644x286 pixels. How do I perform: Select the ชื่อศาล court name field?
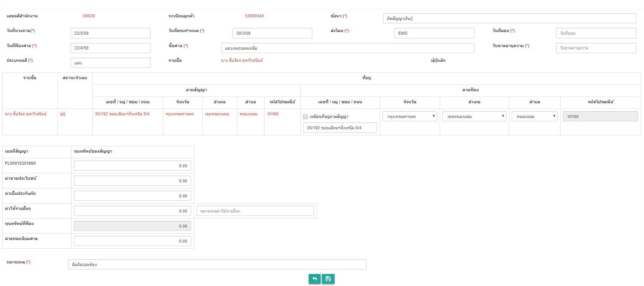coord(347,48)
